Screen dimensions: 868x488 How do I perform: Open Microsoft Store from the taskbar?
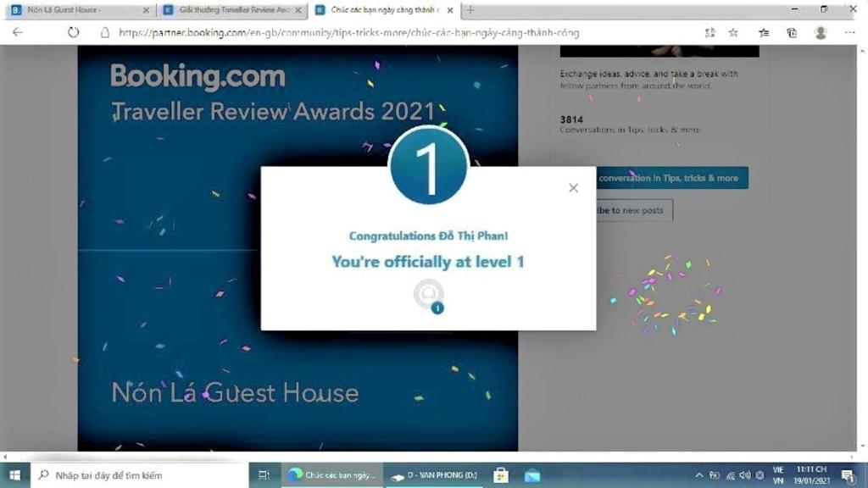coord(501,475)
